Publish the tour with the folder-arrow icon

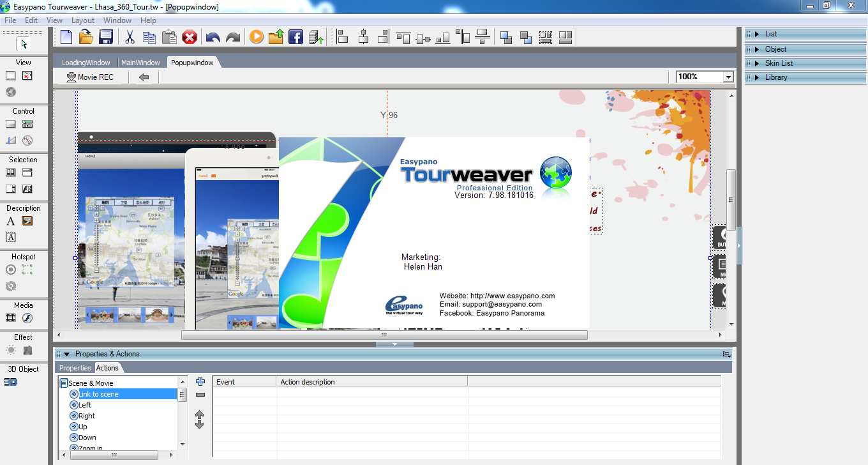click(x=276, y=37)
